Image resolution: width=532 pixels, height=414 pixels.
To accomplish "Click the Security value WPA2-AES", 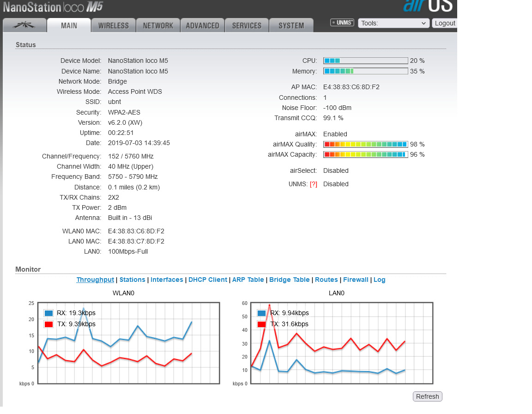I will coord(124,113).
